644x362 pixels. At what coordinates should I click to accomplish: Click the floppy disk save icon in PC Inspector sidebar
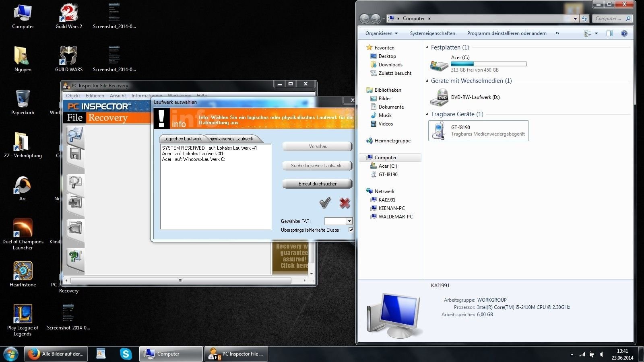(75, 154)
